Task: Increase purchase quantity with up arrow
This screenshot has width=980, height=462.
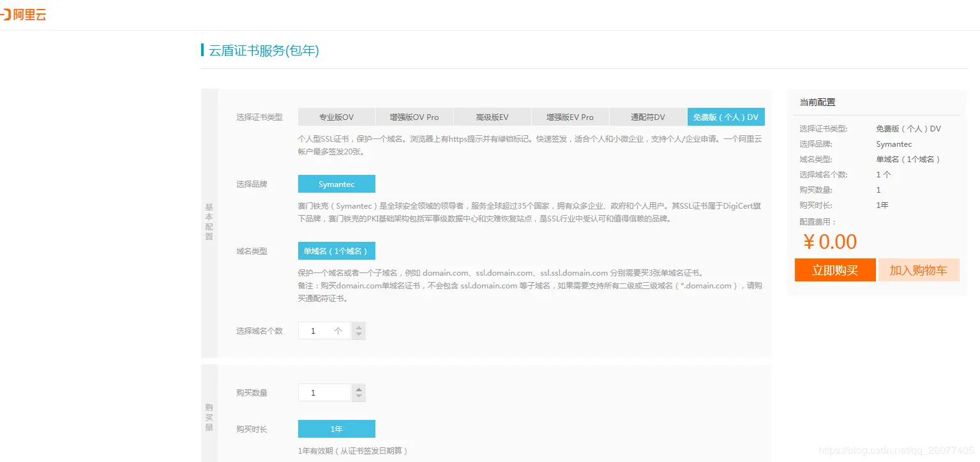Action: point(358,389)
